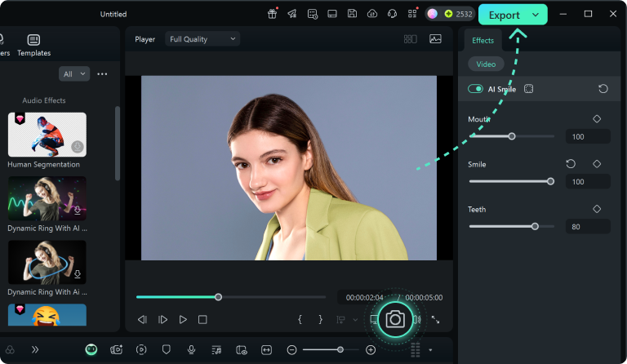Viewport: 627px width, 364px height.
Task: Click the save project disk icon
Action: pos(352,14)
